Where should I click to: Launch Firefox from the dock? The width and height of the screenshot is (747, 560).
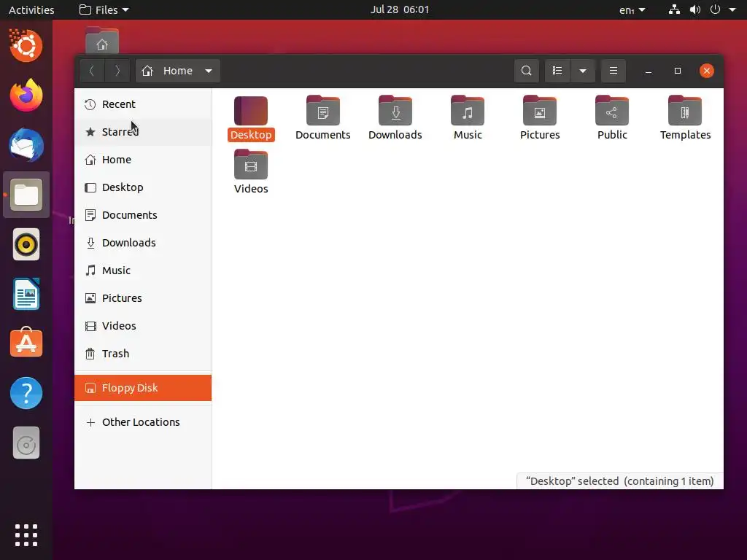pyautogui.click(x=26, y=96)
